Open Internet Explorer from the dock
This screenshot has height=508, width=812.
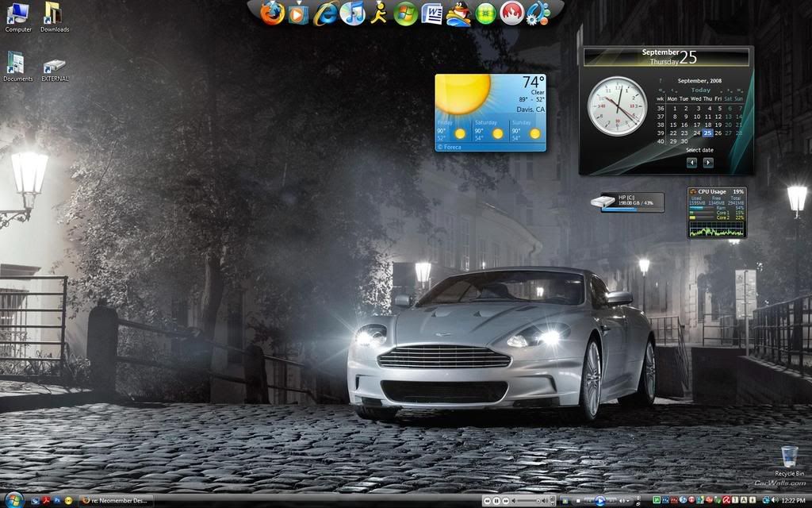pyautogui.click(x=326, y=13)
